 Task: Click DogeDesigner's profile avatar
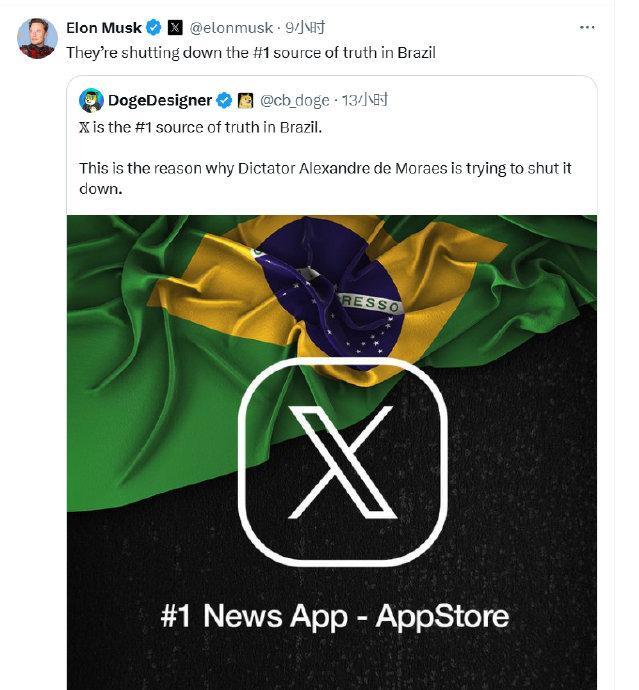point(91,100)
